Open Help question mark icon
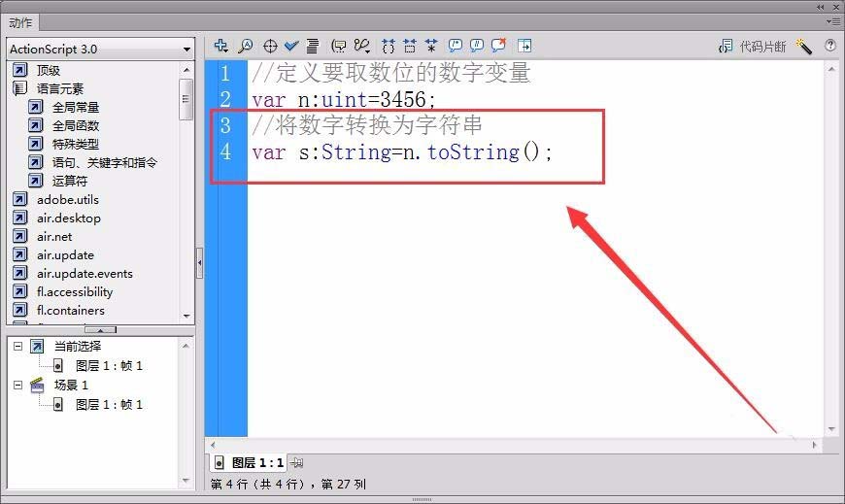 tap(830, 46)
